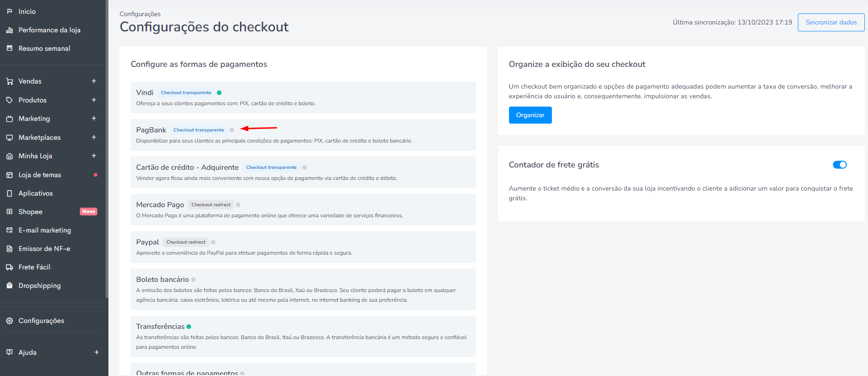Expand the Ajuda submenu plus
868x376 pixels.
[96, 352]
